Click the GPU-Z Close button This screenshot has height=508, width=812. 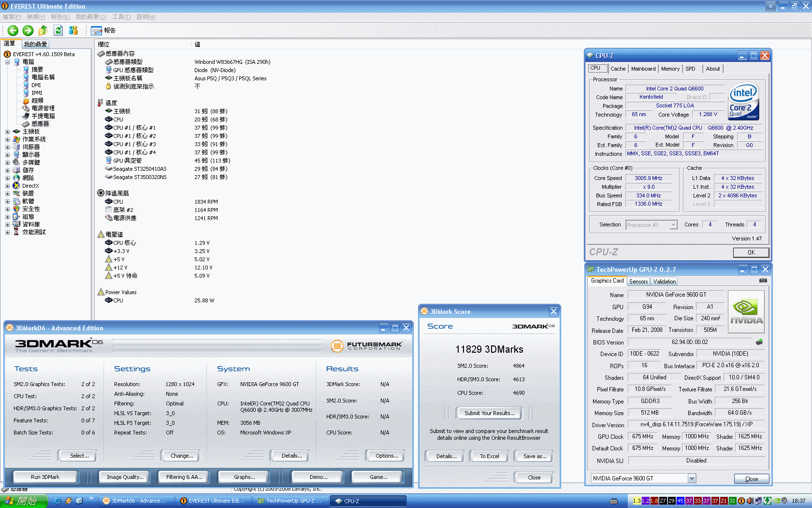[751, 479]
